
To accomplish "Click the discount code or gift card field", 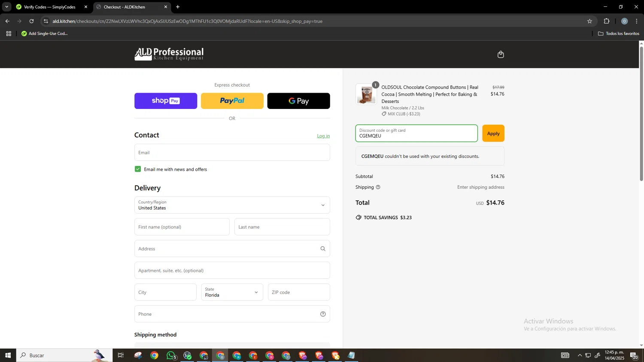I will (x=416, y=133).
